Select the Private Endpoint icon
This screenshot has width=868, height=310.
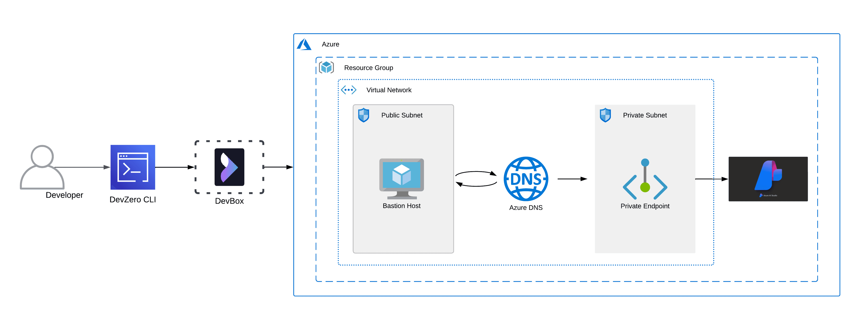click(645, 179)
